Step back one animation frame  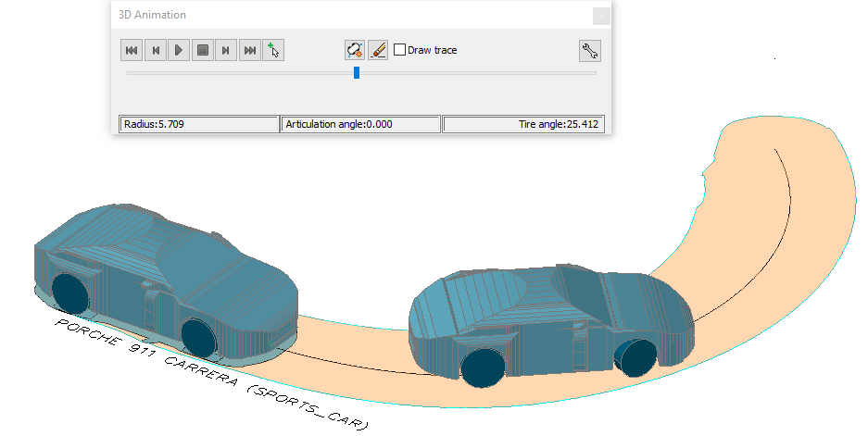pyautogui.click(x=156, y=51)
